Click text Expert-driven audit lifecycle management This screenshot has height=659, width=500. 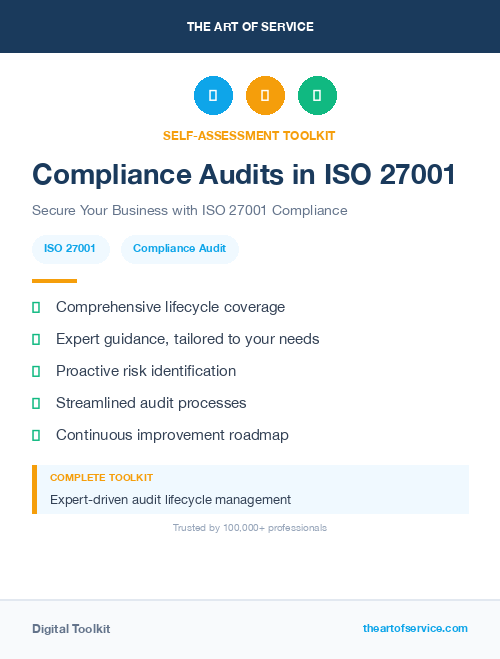171,500
